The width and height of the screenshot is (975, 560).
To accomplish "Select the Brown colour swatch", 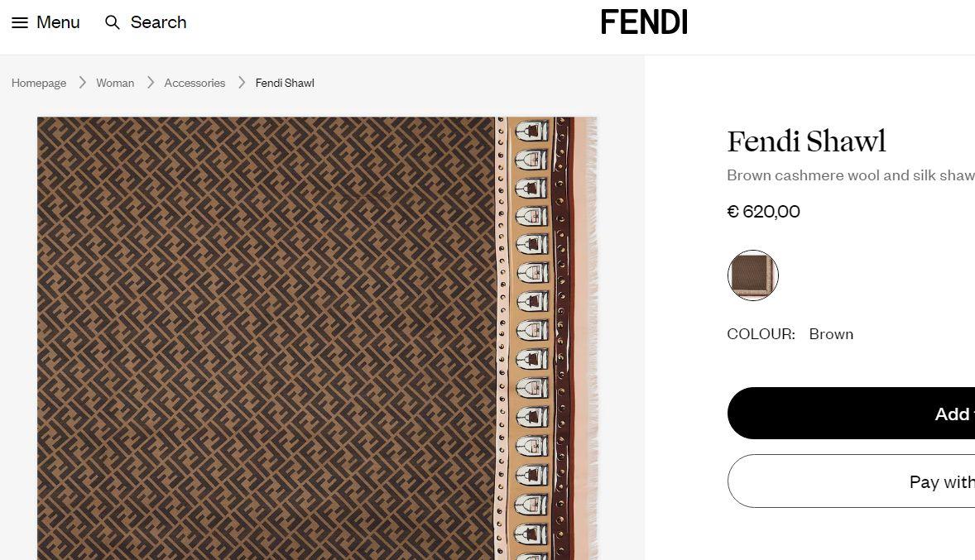I will point(753,275).
